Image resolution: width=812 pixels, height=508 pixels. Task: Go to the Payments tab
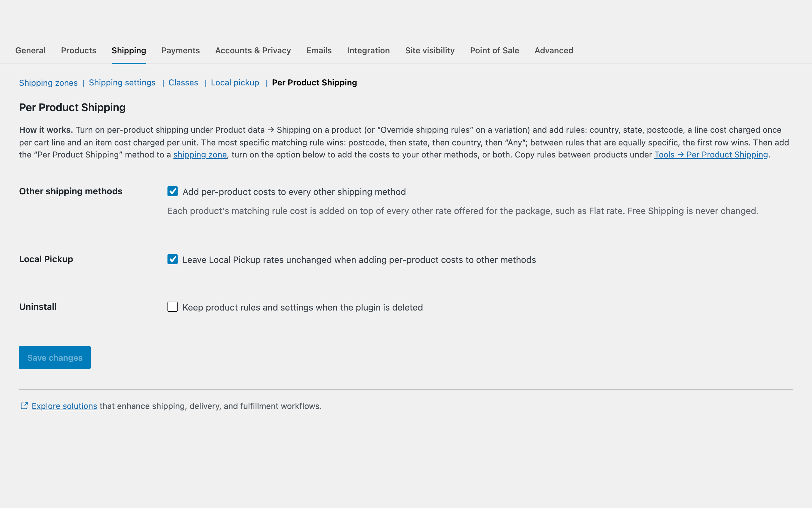tap(180, 50)
